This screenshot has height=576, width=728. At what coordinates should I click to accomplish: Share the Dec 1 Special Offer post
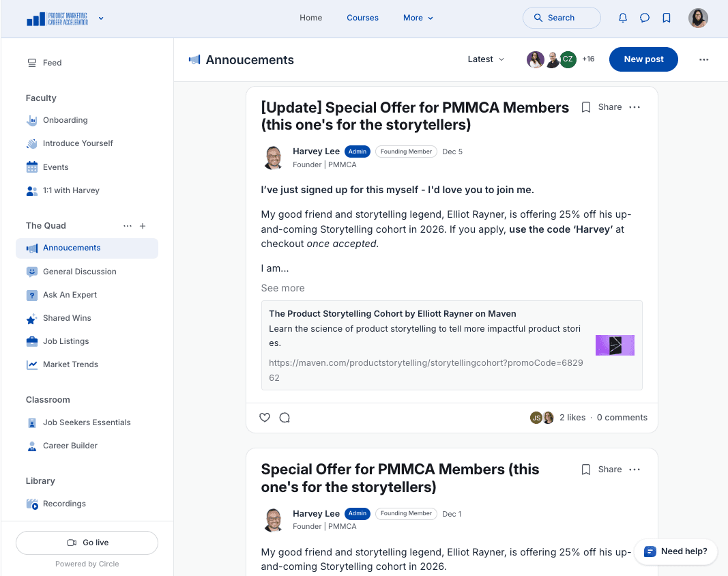[x=609, y=470]
